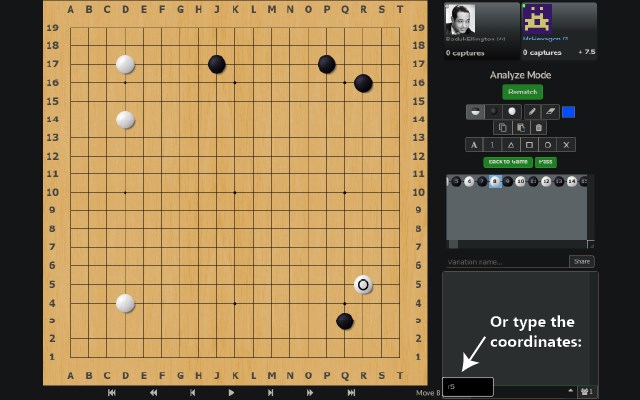Click the trash delete branch icon
Screen dimensions: 640x400
click(538, 128)
